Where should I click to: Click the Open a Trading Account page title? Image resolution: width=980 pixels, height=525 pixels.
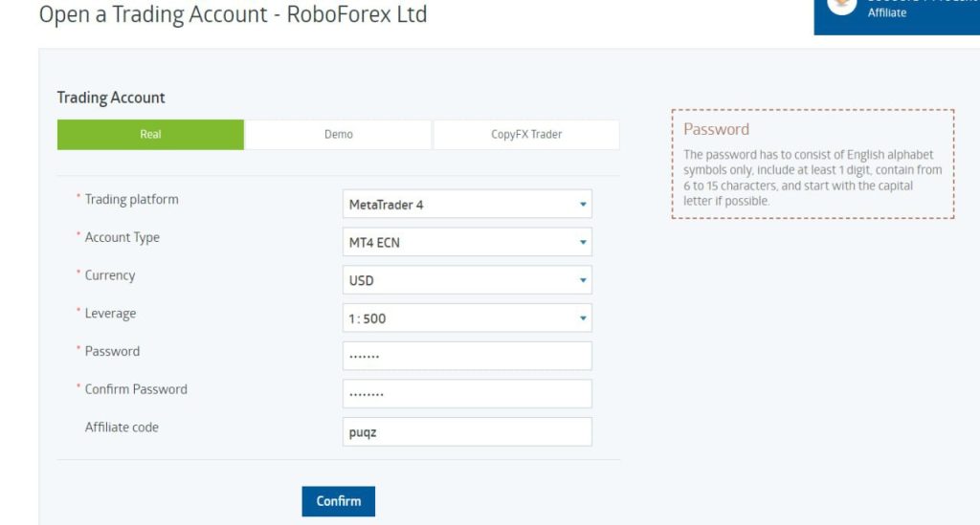point(233,13)
